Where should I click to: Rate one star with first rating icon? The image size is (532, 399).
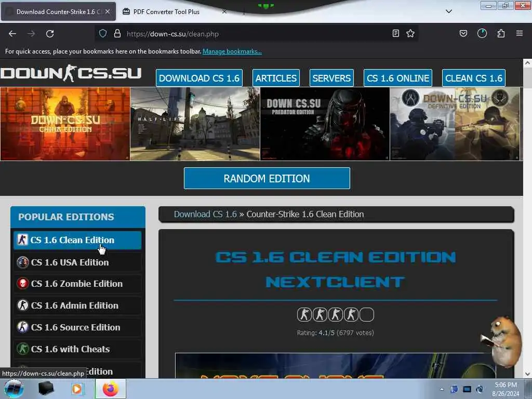[304, 314]
